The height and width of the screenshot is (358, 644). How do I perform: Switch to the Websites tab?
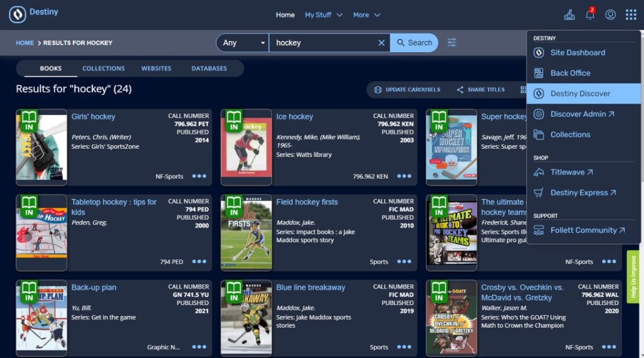tap(156, 68)
